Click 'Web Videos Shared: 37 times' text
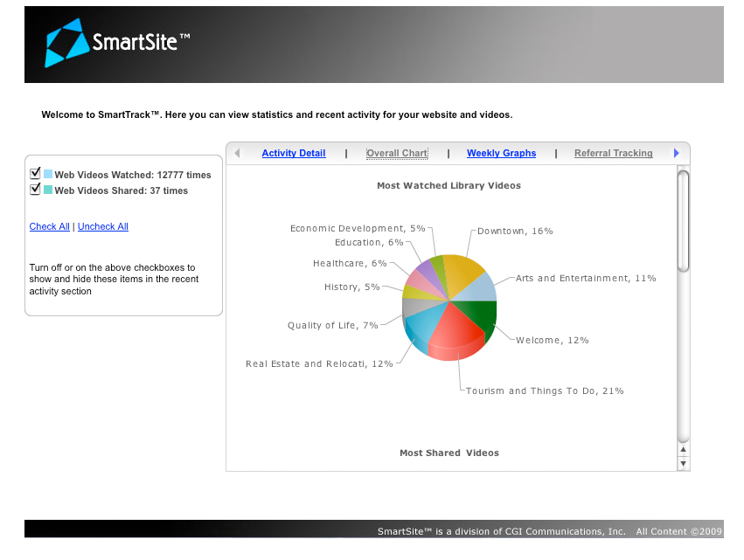744x560 pixels. (x=121, y=190)
